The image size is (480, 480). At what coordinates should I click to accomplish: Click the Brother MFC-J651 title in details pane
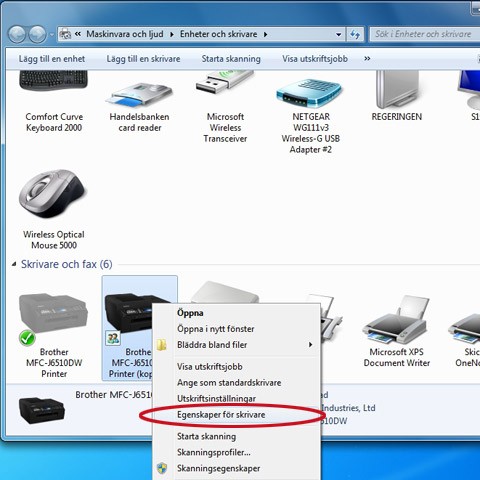113,395
